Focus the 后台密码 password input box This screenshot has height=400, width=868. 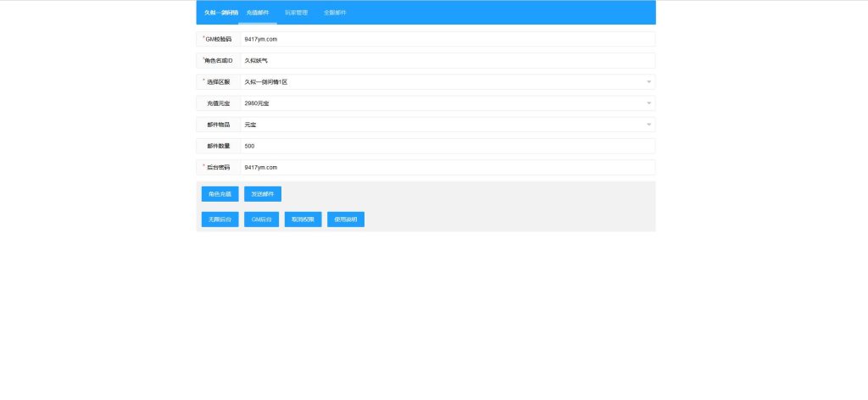pyautogui.click(x=447, y=168)
